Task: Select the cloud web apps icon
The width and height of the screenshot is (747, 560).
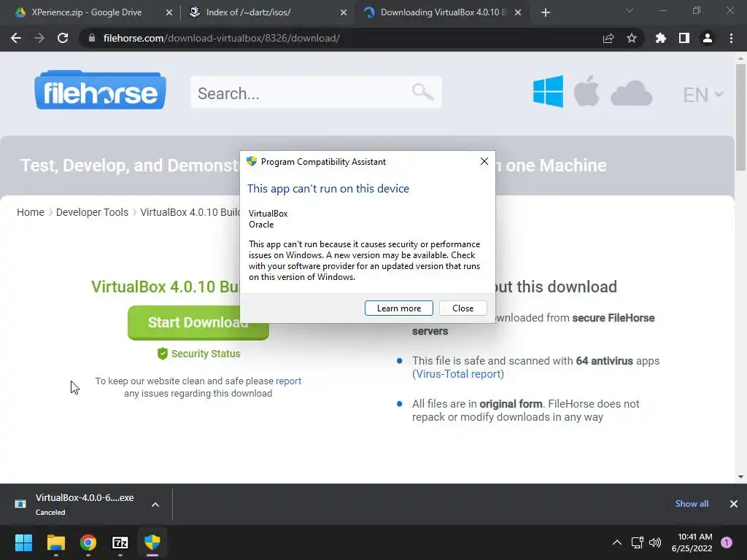Action: 631,93
